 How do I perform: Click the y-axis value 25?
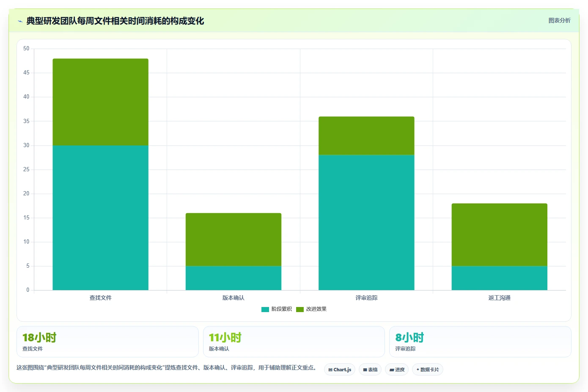pyautogui.click(x=26, y=170)
